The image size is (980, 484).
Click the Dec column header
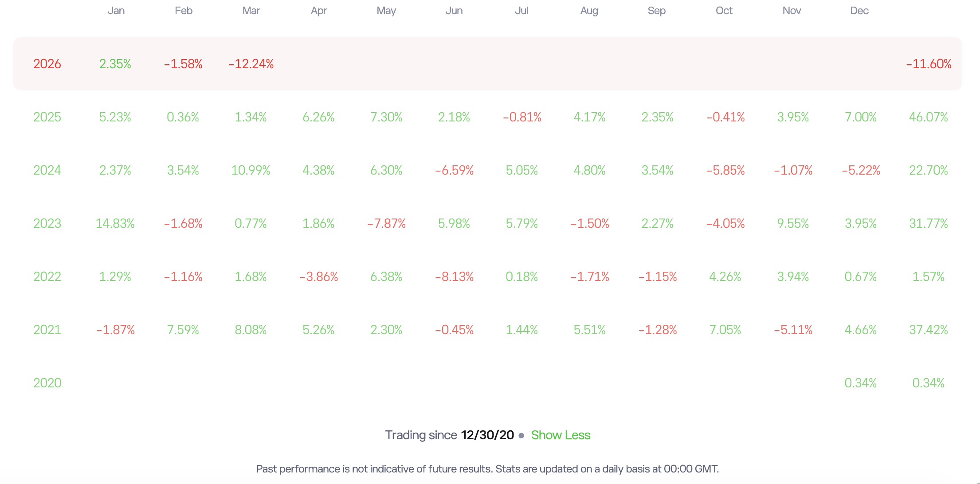[x=859, y=11]
